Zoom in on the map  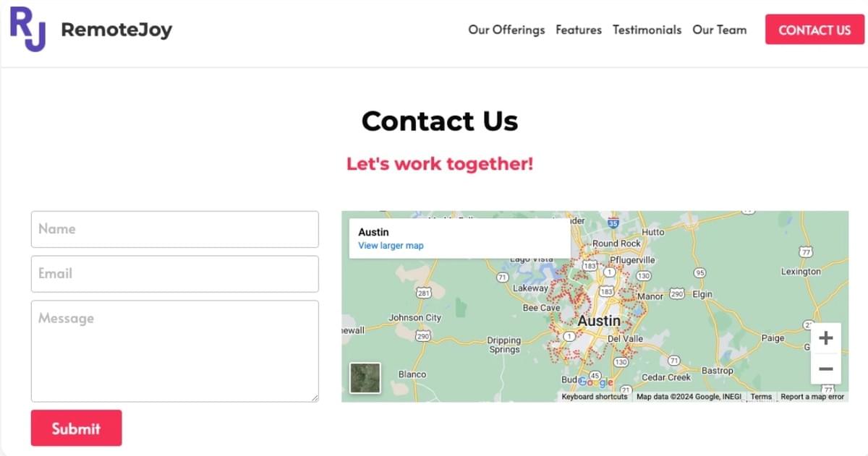coord(825,337)
